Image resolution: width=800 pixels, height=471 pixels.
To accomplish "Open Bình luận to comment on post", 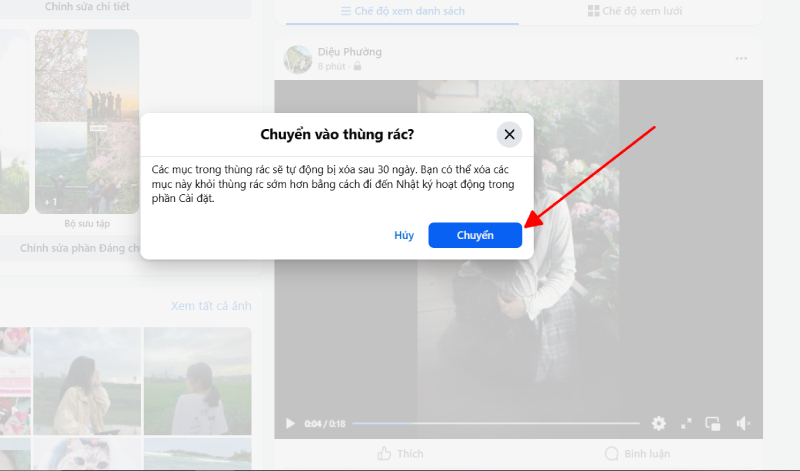I will (637, 454).
